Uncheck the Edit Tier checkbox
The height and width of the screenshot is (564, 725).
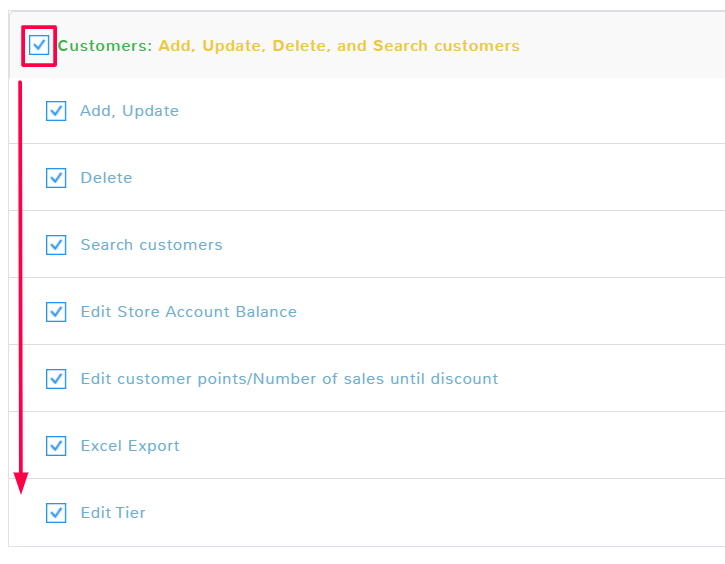tap(56, 513)
